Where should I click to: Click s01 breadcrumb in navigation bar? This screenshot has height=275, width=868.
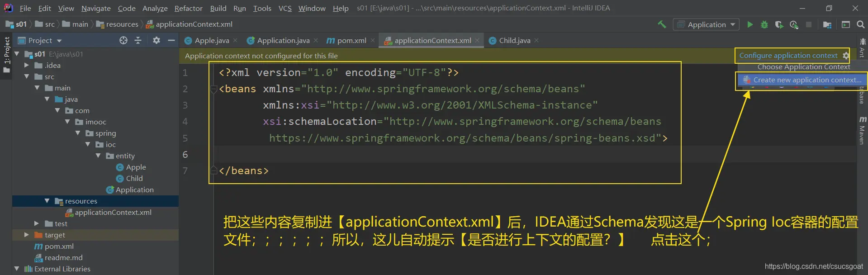tap(17, 24)
